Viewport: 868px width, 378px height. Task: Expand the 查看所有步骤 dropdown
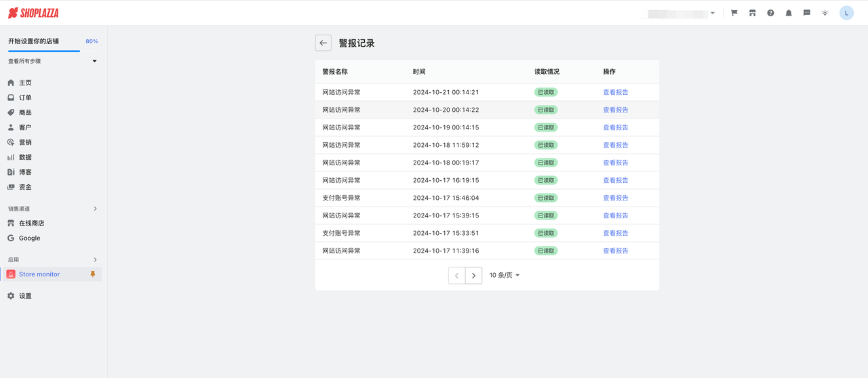94,61
